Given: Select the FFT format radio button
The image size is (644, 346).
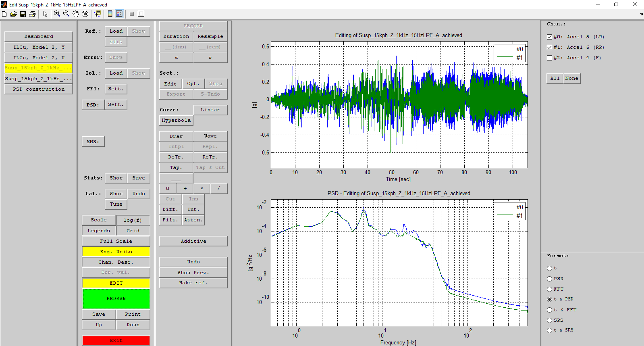Looking at the screenshot, I should click(549, 289).
